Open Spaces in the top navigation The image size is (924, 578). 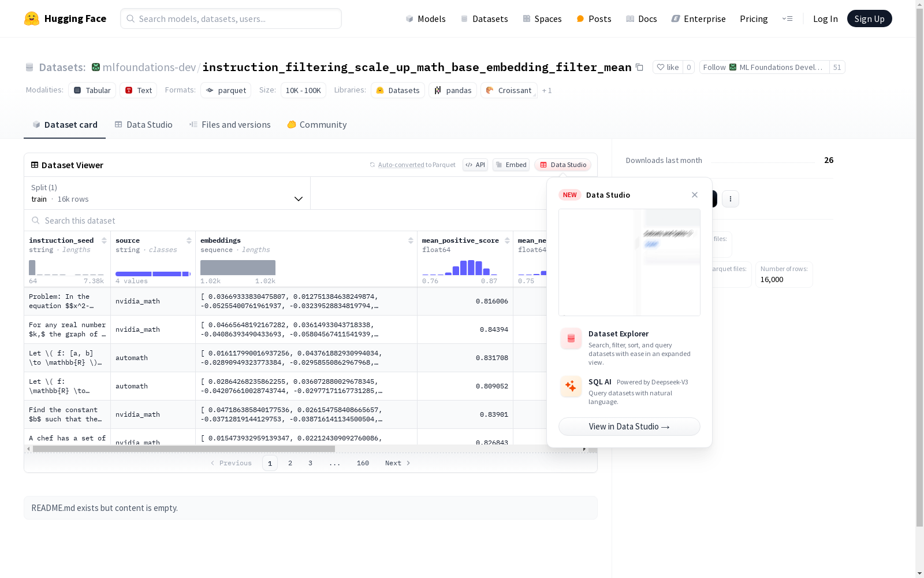coord(542,18)
